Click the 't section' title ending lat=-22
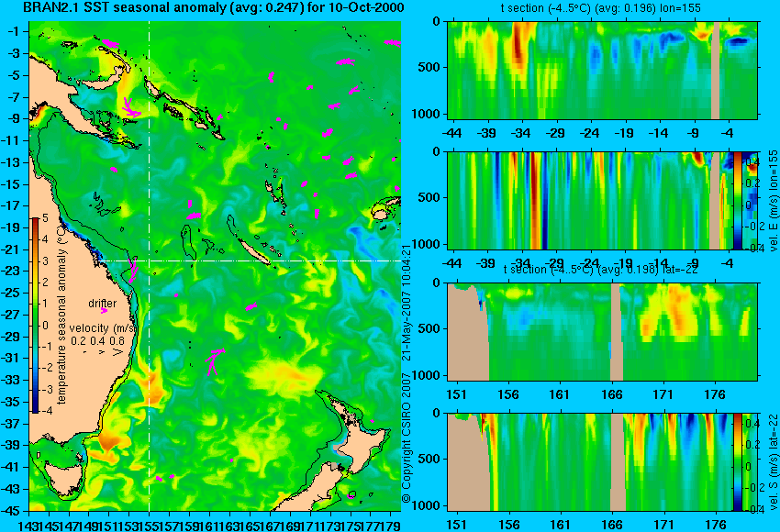Image resolution: width=780 pixels, height=532 pixels. 600,270
